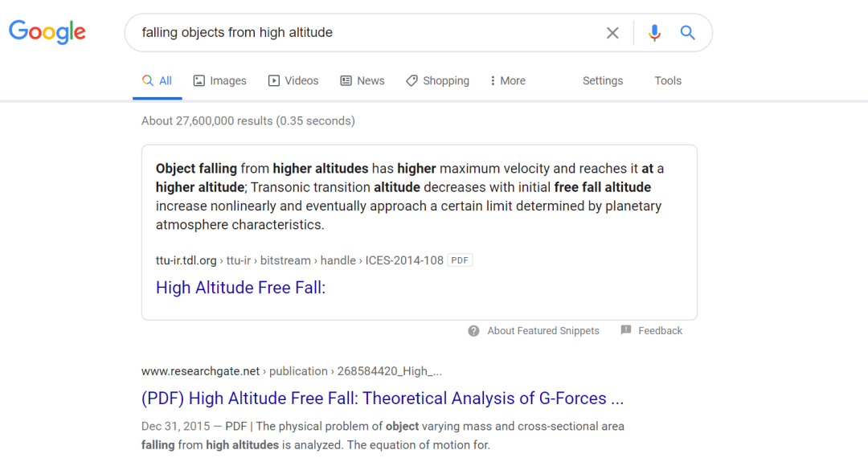The height and width of the screenshot is (462, 868).
Task: Click the magnifying glass search button
Action: point(687,33)
